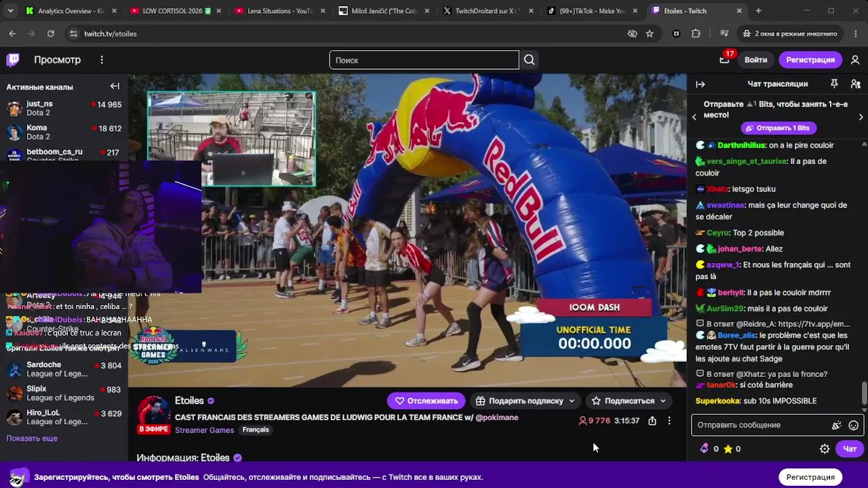Click the Чат send button
This screenshot has height=488, width=868.
click(x=850, y=449)
